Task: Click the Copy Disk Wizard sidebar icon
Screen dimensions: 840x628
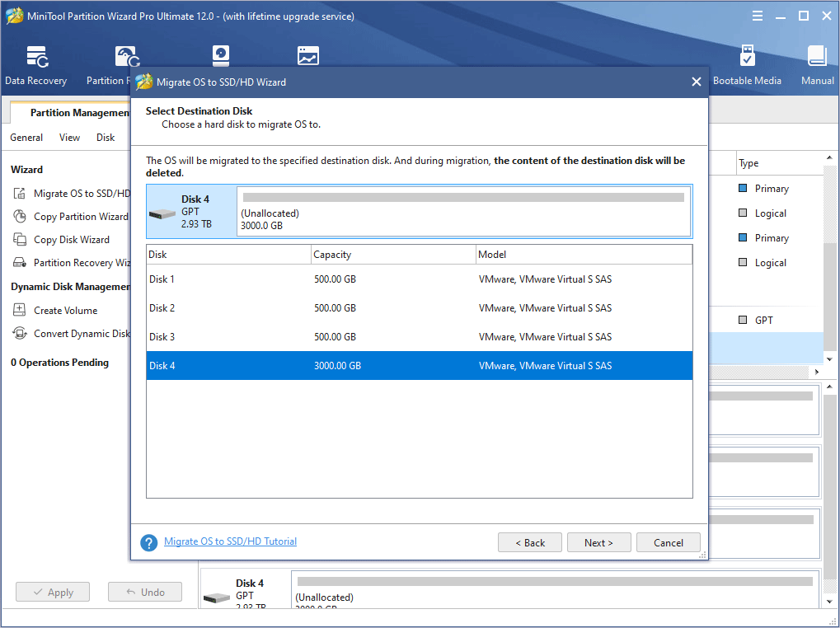Action: 19,239
